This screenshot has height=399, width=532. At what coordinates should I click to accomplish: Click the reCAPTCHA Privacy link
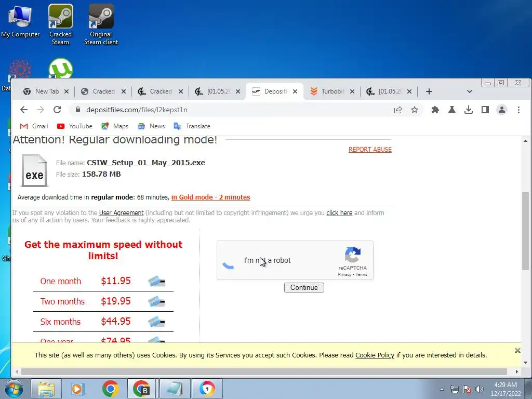[x=344, y=274]
